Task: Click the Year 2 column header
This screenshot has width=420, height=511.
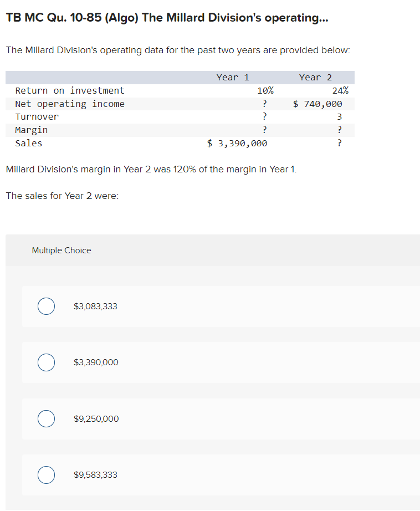Action: [315, 77]
